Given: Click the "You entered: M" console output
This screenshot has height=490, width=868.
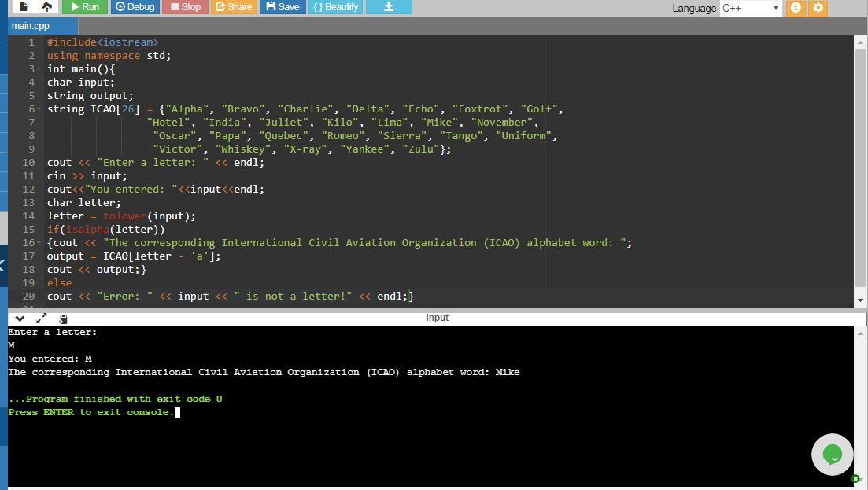Looking at the screenshot, I should coord(50,359).
